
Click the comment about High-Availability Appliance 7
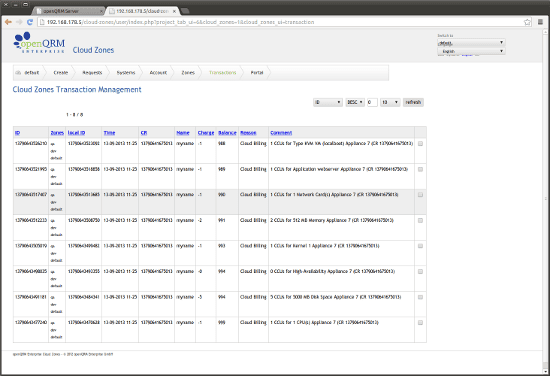coord(332,271)
